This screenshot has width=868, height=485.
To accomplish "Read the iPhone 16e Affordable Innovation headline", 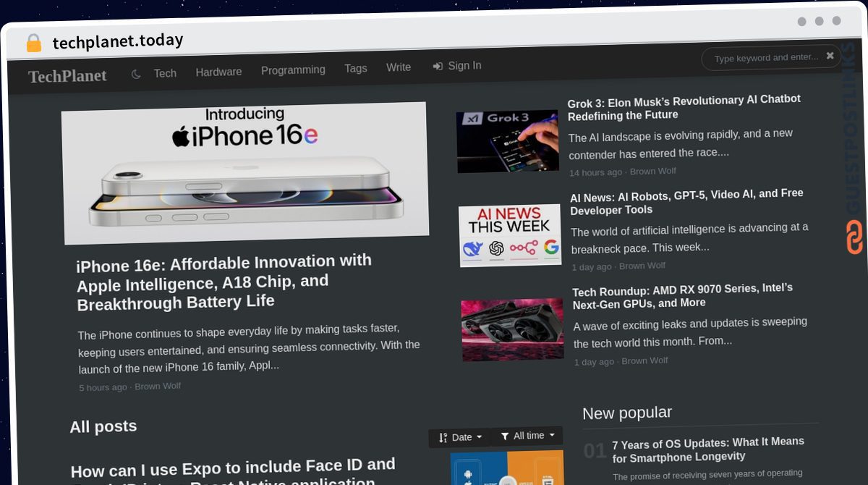I will (224, 282).
